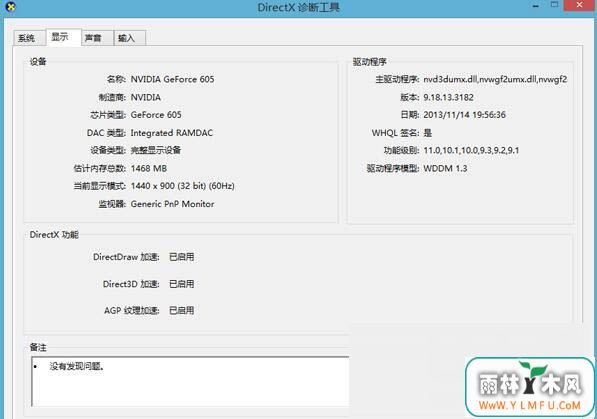The width and height of the screenshot is (597, 419).
Task: Click AGP 纹理加速 status 已启用
Action: point(182,310)
